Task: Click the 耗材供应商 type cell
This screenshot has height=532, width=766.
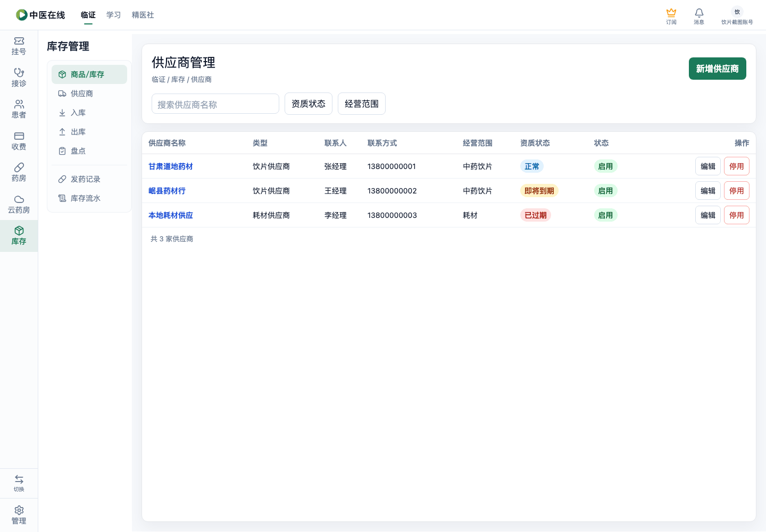Action: pos(271,215)
